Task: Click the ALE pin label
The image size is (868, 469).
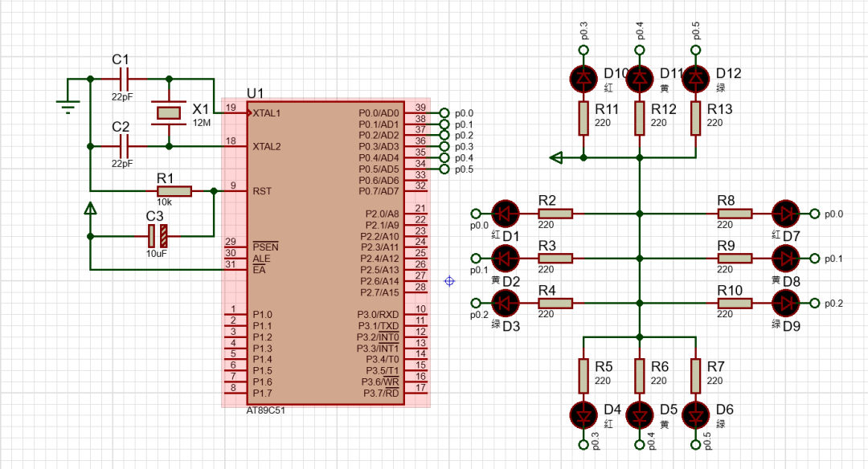Action: pos(261,259)
